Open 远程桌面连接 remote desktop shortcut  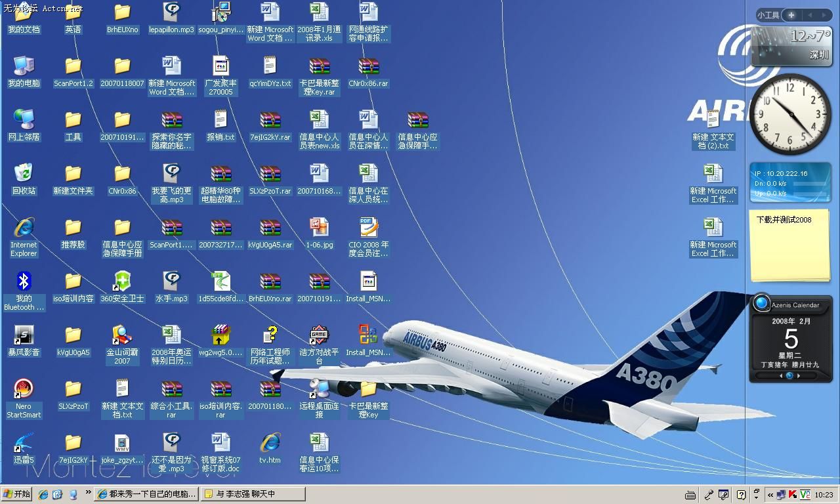pos(319,399)
